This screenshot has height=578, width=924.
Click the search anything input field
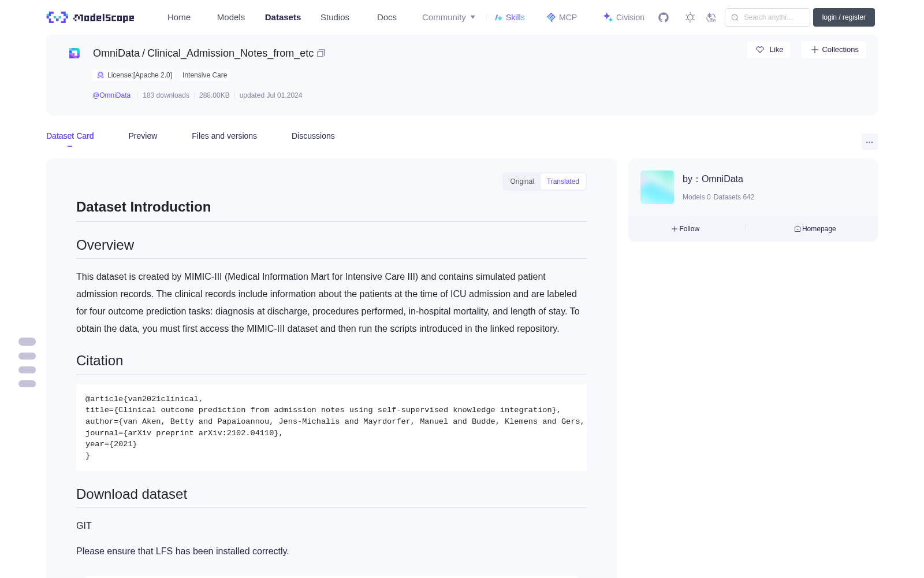tap(767, 17)
